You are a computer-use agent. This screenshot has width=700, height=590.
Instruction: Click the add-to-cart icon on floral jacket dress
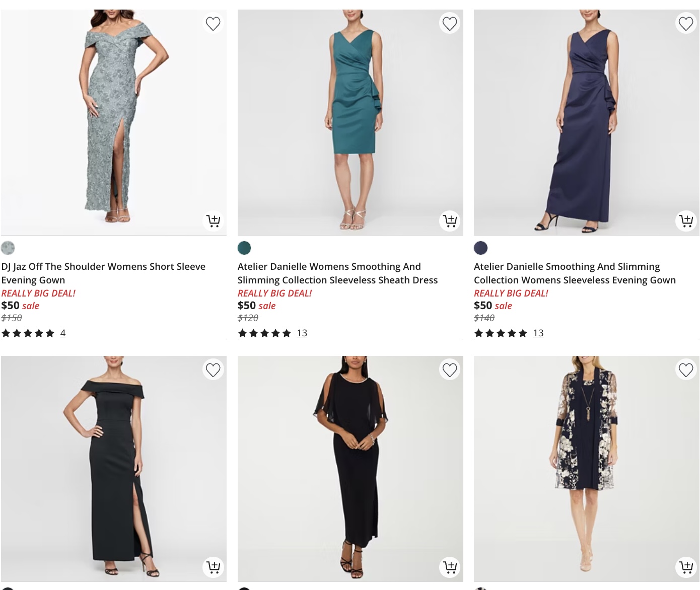[686, 567]
